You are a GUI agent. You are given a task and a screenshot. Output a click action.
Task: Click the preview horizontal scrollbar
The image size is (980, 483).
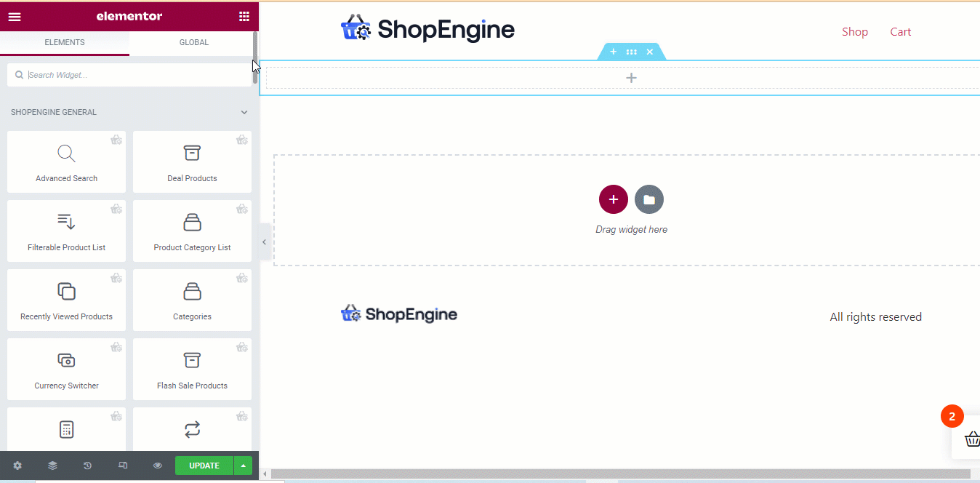621,474
